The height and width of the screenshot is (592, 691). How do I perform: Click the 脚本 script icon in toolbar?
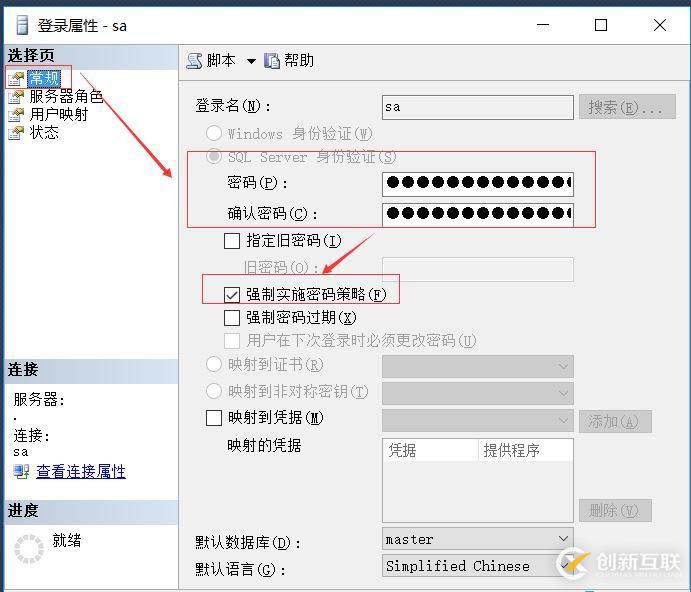coord(194,60)
